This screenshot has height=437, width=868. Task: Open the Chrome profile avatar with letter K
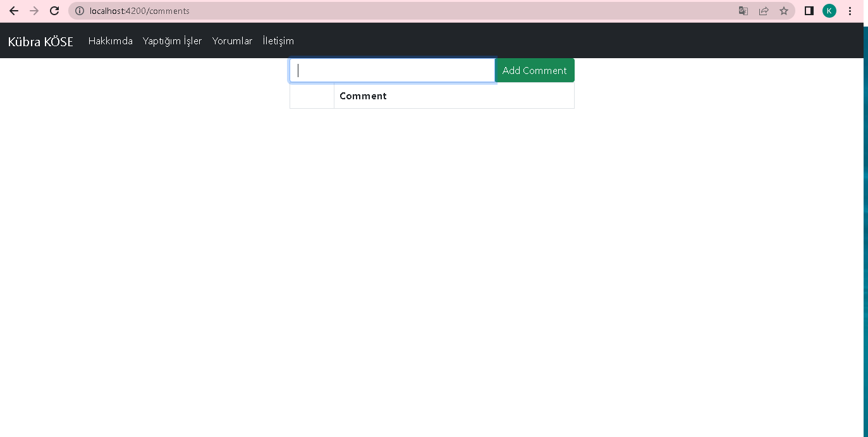click(x=829, y=11)
